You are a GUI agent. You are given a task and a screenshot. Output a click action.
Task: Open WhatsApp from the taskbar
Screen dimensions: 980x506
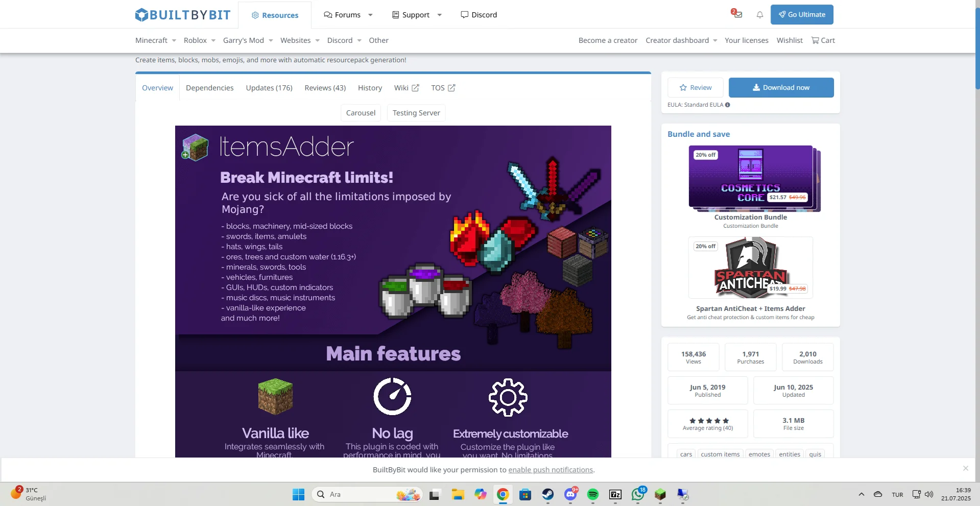coord(638,494)
